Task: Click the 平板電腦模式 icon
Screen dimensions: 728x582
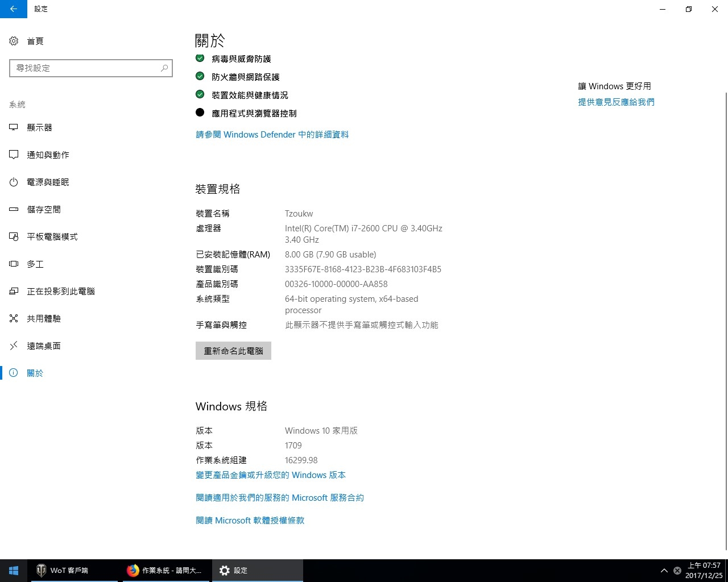Action: pos(14,236)
